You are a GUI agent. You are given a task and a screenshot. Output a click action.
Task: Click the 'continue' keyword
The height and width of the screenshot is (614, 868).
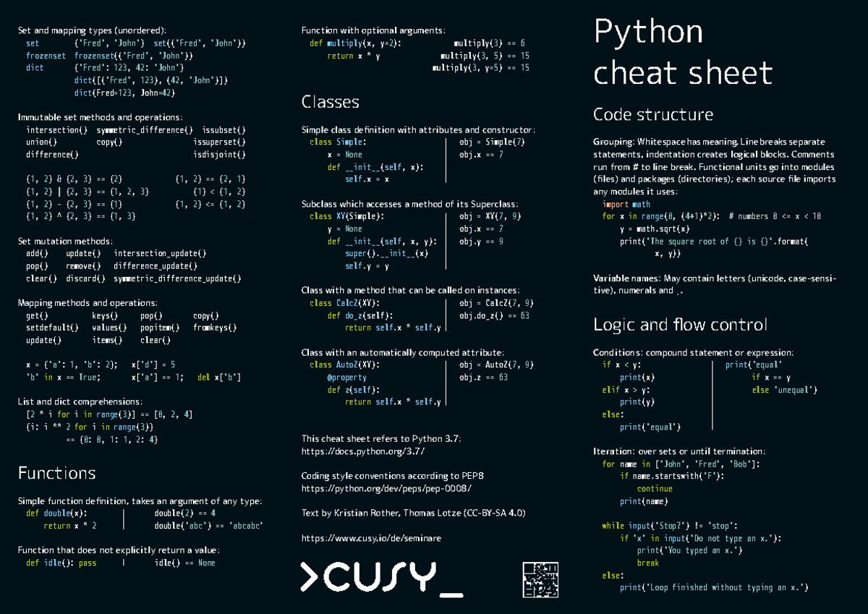pyautogui.click(x=655, y=489)
